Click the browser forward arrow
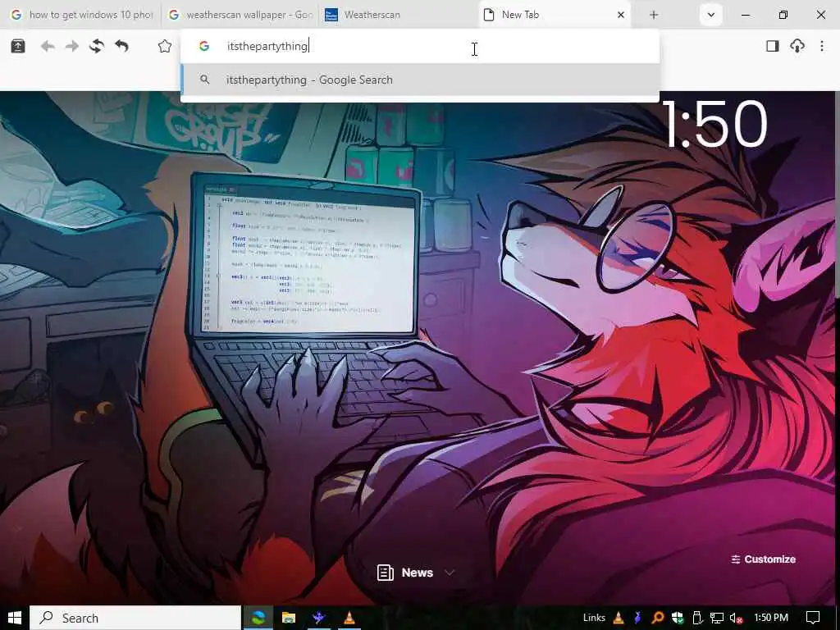Screen dimensions: 840x630 (x=72, y=47)
